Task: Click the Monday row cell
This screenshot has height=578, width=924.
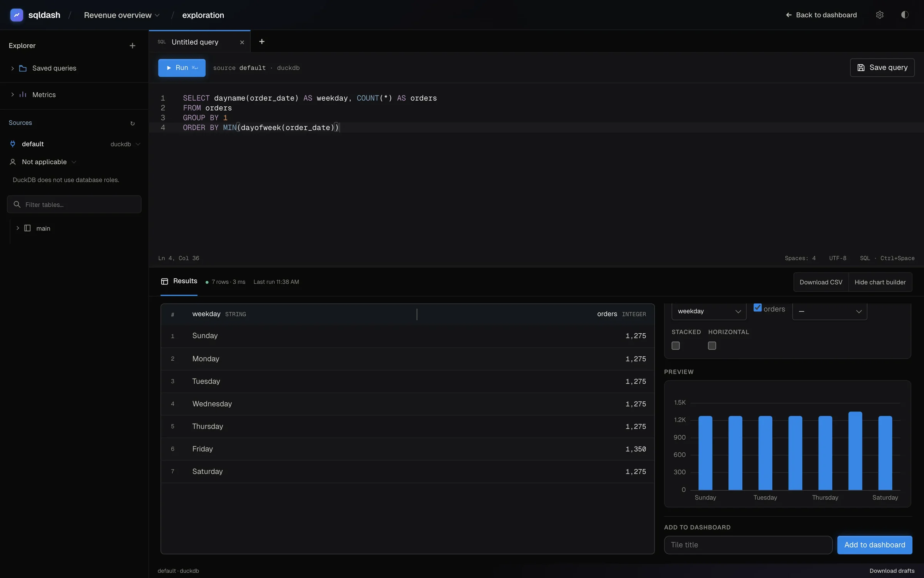Action: click(206, 359)
